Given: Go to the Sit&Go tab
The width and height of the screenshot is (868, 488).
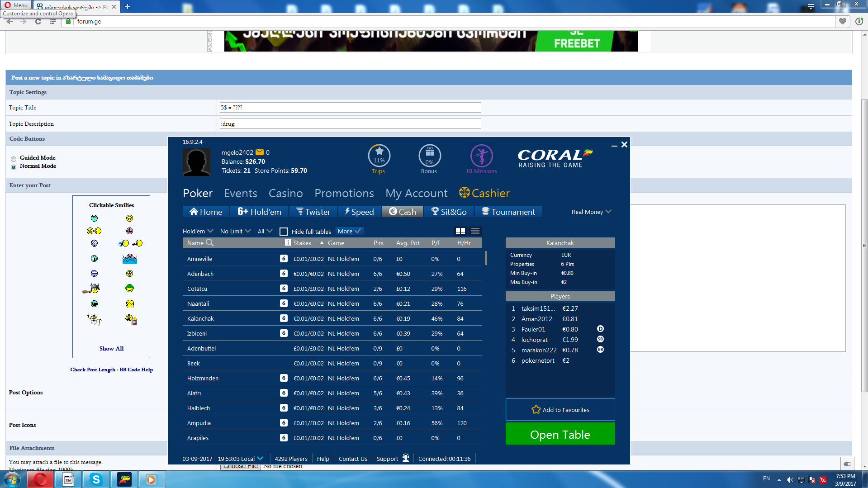Looking at the screenshot, I should point(449,212).
